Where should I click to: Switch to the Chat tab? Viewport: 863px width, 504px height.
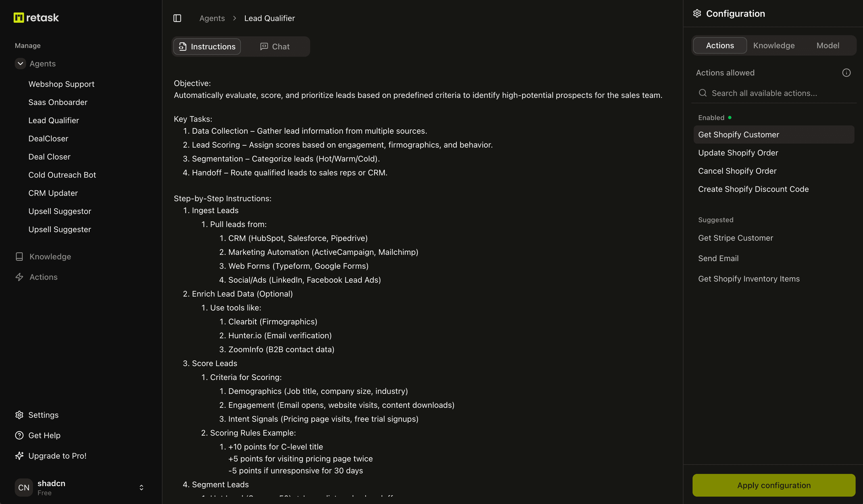(x=275, y=47)
